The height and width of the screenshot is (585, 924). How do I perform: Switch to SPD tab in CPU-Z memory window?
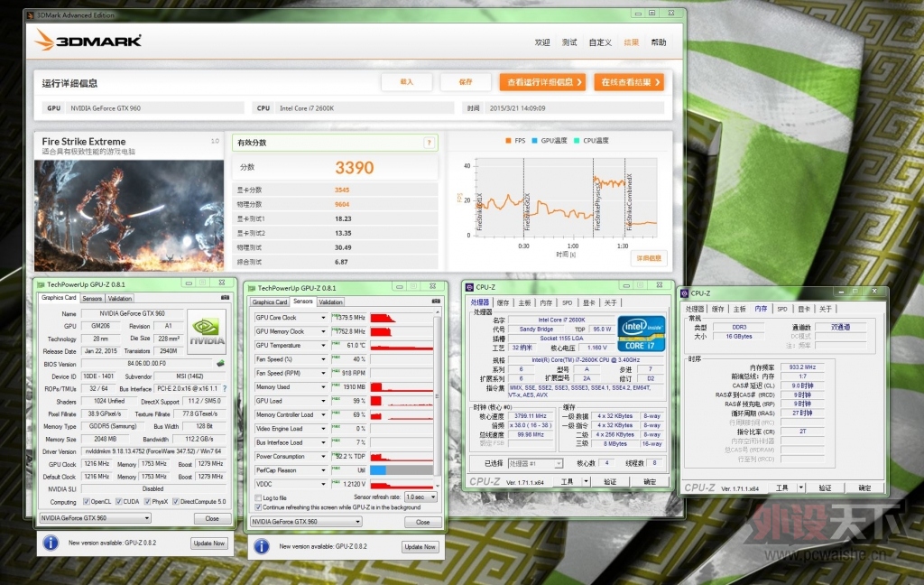(x=782, y=309)
